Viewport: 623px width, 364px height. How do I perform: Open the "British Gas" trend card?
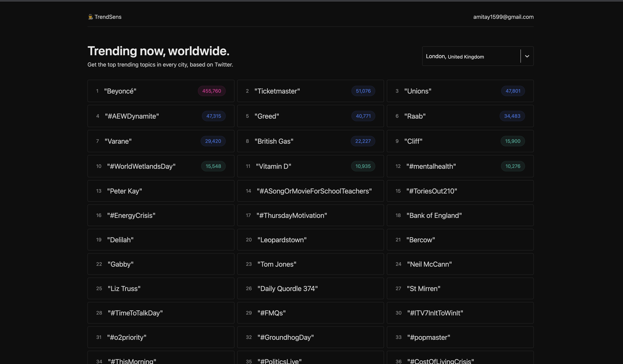[310, 141]
